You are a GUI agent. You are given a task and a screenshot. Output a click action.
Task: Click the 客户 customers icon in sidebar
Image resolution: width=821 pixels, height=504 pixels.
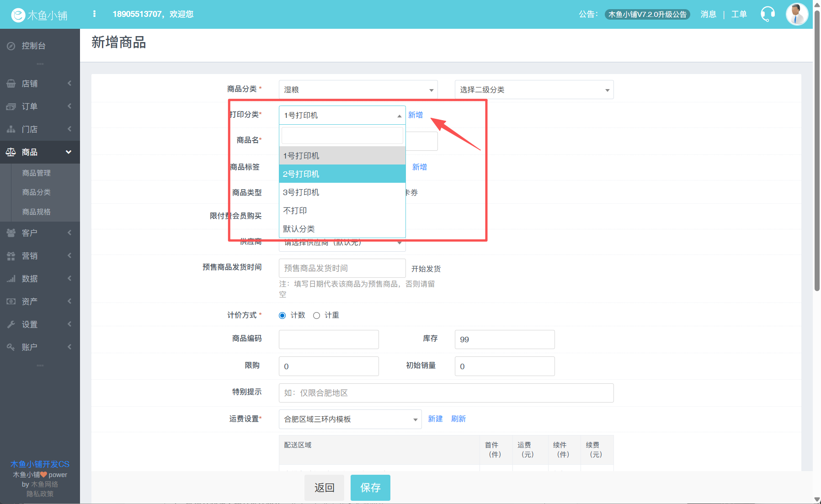click(x=11, y=233)
